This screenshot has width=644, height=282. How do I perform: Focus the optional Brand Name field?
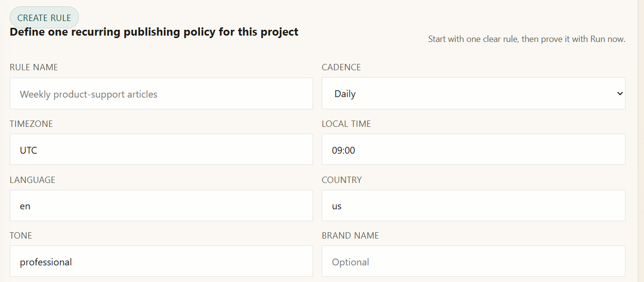[473, 262]
